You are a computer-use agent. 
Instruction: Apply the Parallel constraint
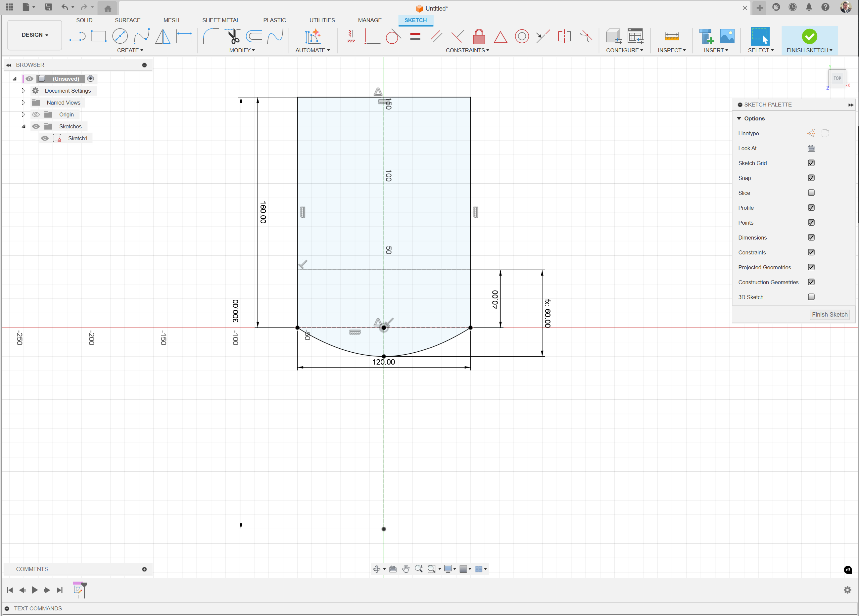pos(436,36)
